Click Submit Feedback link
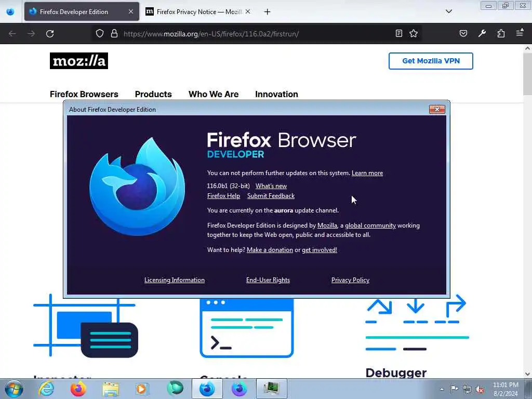The width and height of the screenshot is (532, 399). click(271, 196)
